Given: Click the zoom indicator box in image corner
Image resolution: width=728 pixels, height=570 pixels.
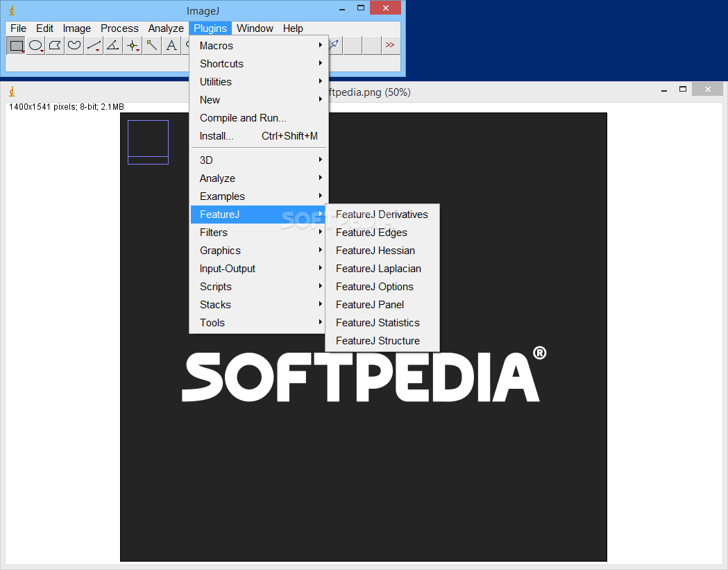Looking at the screenshot, I should point(148,142).
